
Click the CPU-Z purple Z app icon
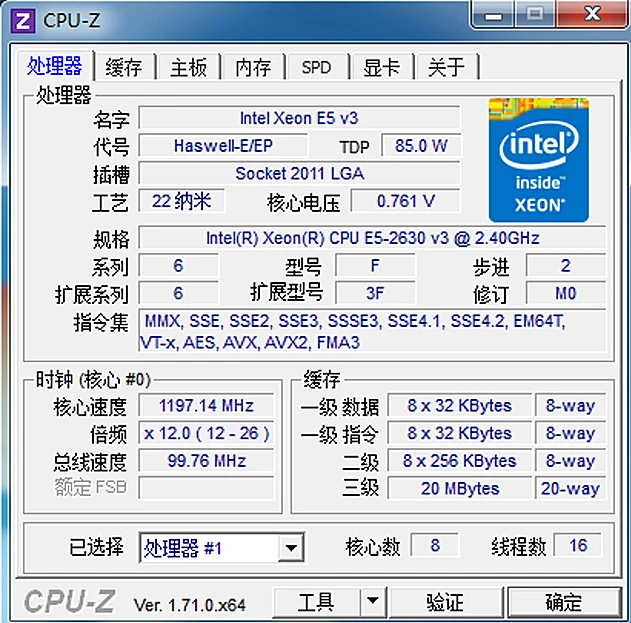point(23,21)
